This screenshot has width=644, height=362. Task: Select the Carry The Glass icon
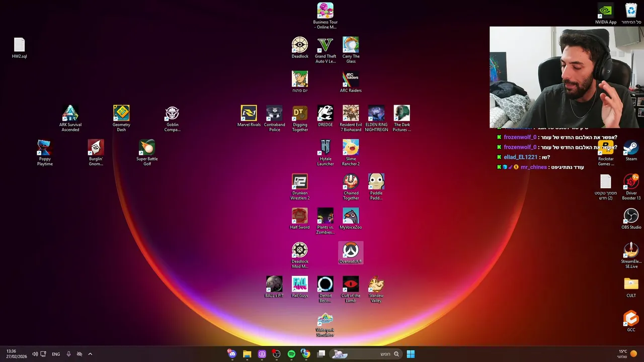351,50
